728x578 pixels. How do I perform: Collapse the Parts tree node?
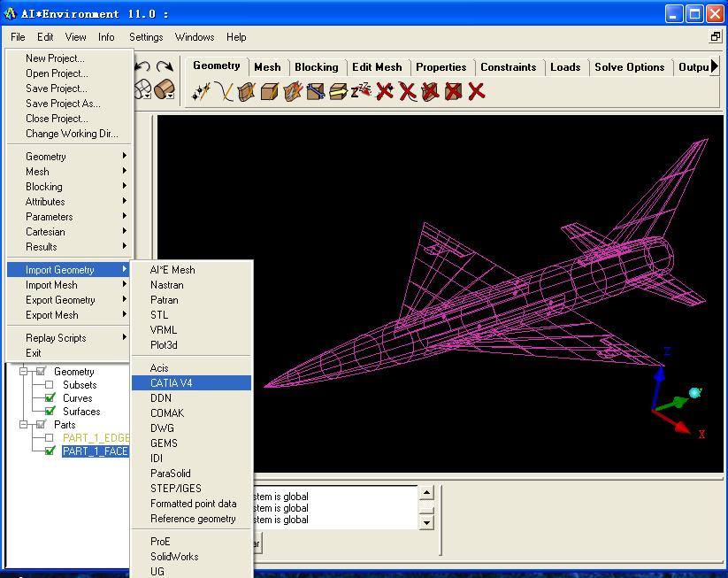pyautogui.click(x=23, y=424)
